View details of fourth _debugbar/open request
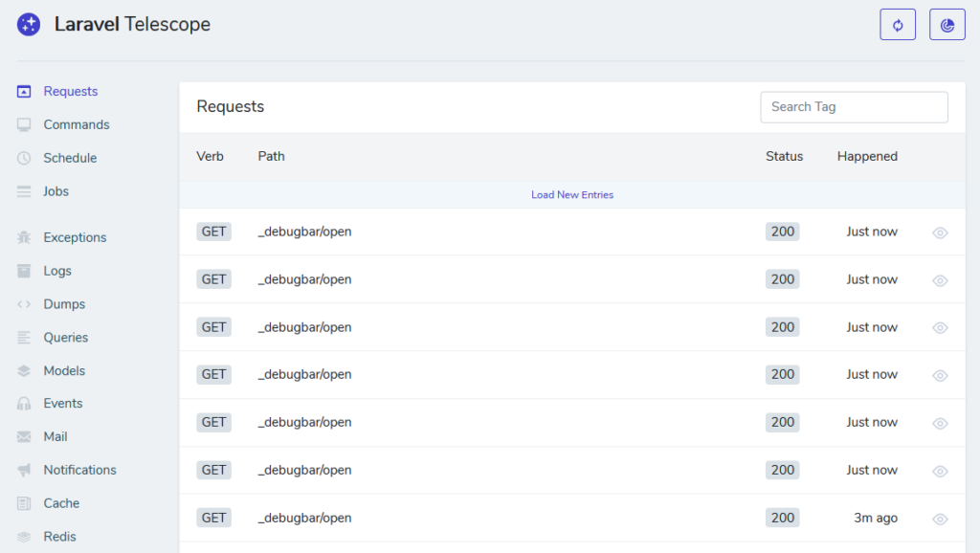Image resolution: width=980 pixels, height=553 pixels. coord(940,376)
